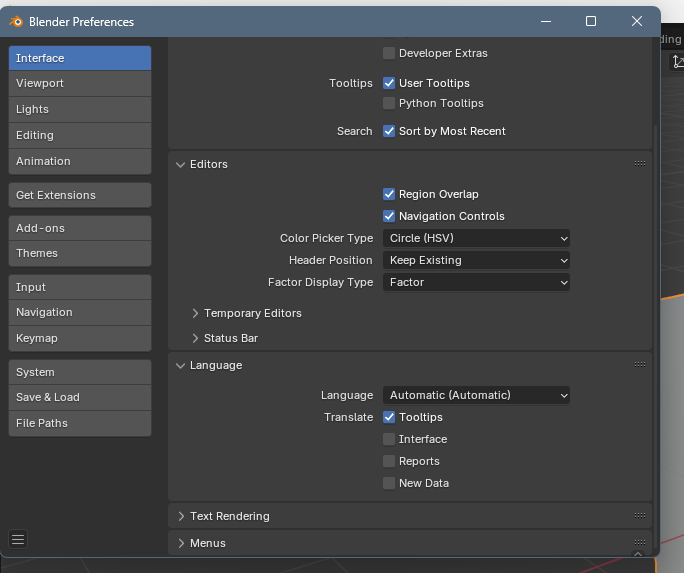This screenshot has height=573, width=684.
Task: Enable Python Tooltips checkbox
Action: pos(389,103)
